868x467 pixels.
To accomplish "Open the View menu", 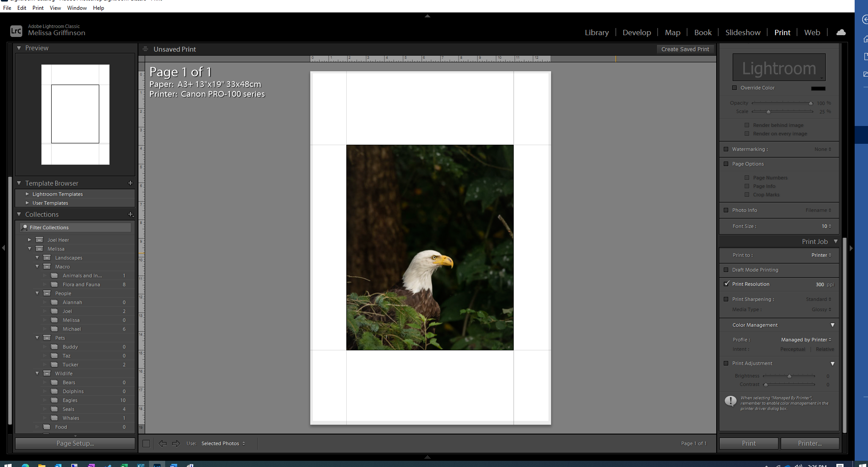I will (55, 8).
